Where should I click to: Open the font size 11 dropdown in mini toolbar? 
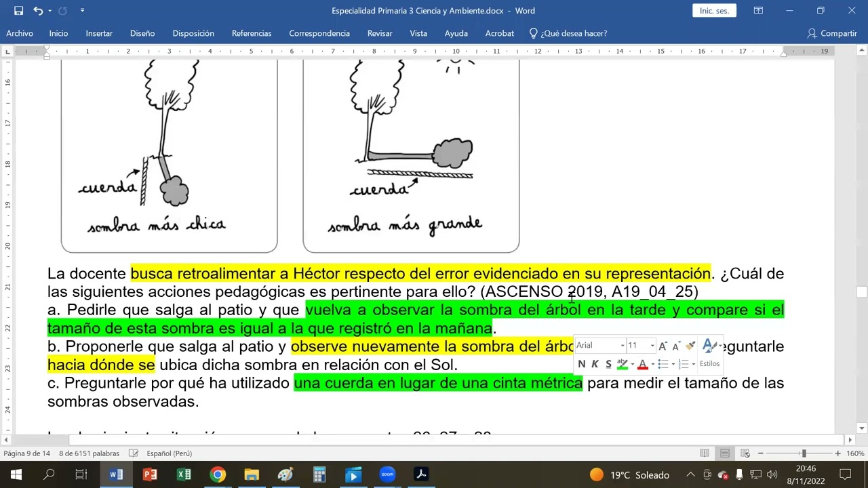click(x=652, y=346)
